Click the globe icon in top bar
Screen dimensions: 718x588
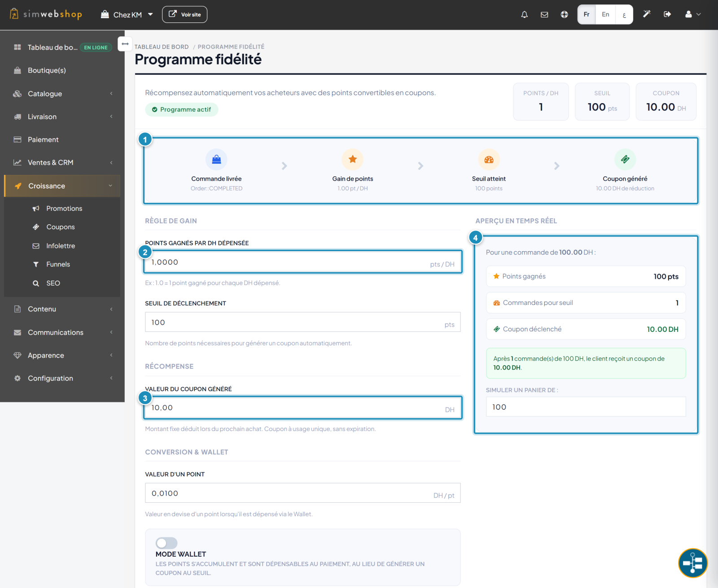[564, 14]
